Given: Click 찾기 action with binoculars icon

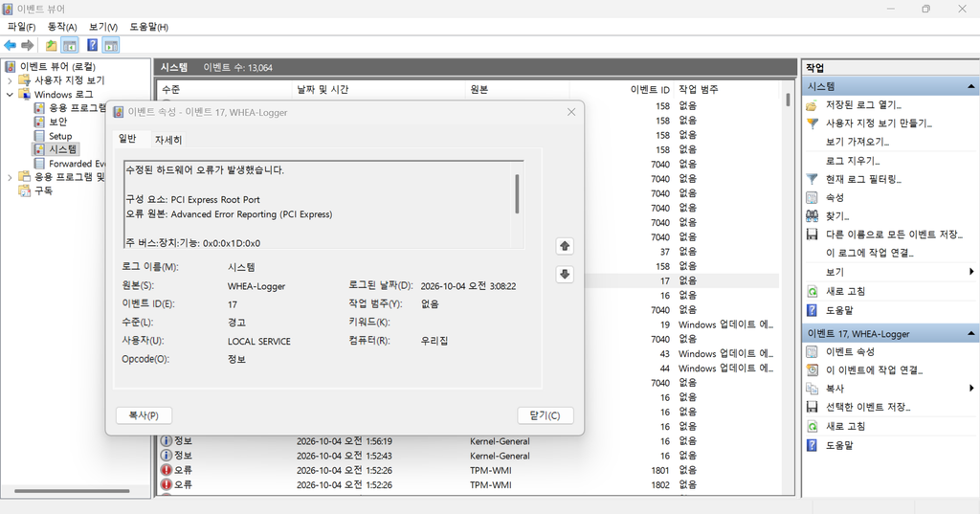Looking at the screenshot, I should tap(836, 216).
